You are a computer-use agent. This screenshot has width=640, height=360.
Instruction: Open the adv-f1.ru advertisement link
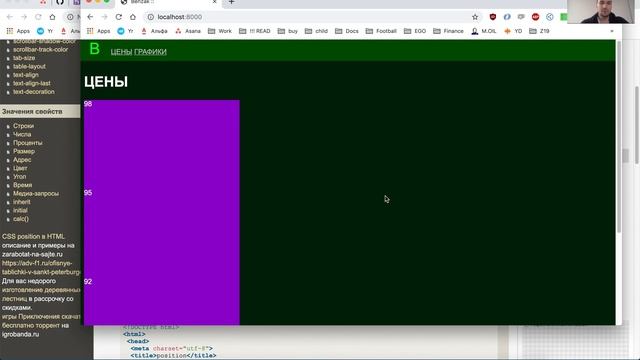tap(41, 268)
